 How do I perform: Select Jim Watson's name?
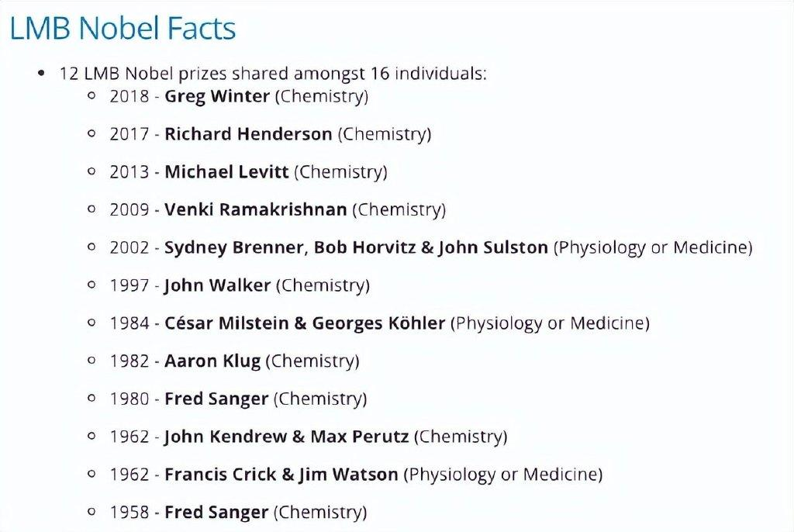(x=348, y=475)
